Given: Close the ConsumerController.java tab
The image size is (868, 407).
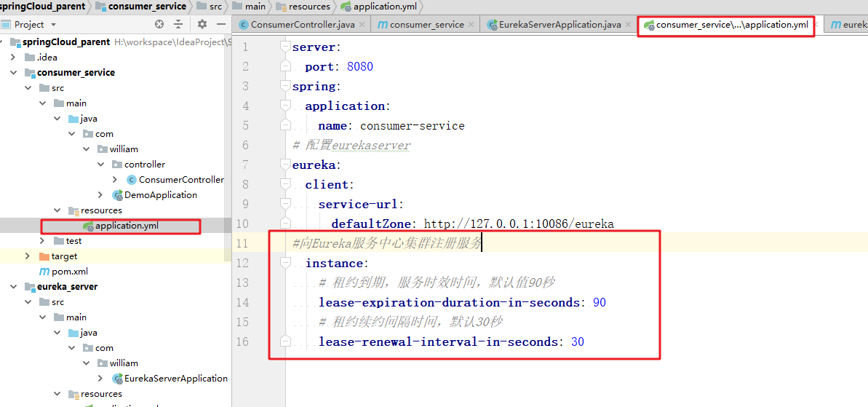Looking at the screenshot, I should click(362, 24).
